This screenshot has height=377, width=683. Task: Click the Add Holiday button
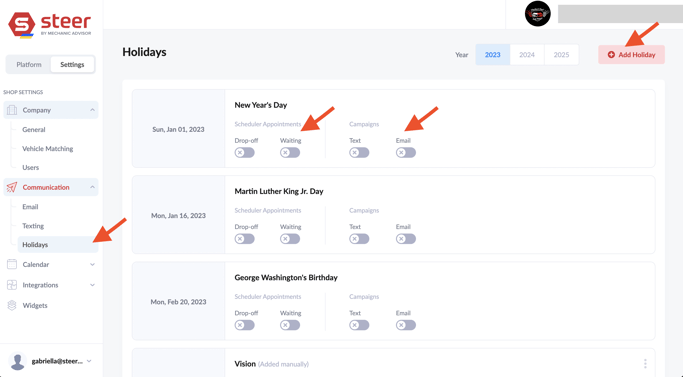(x=631, y=54)
